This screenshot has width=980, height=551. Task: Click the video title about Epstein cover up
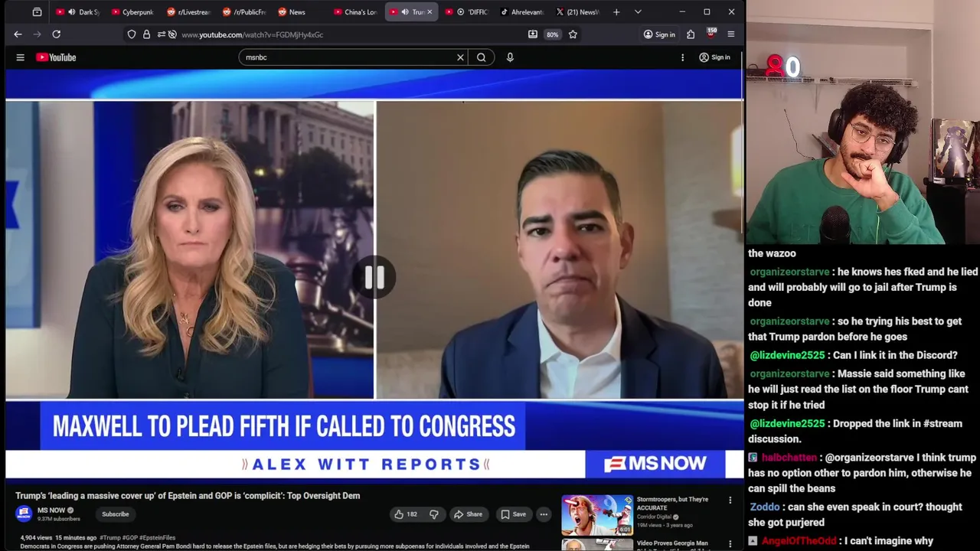point(188,496)
